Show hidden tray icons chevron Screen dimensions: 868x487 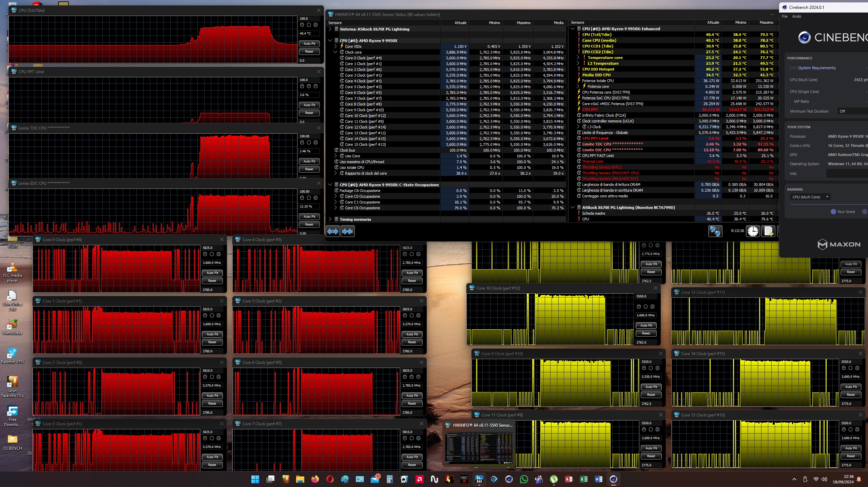[794, 479]
